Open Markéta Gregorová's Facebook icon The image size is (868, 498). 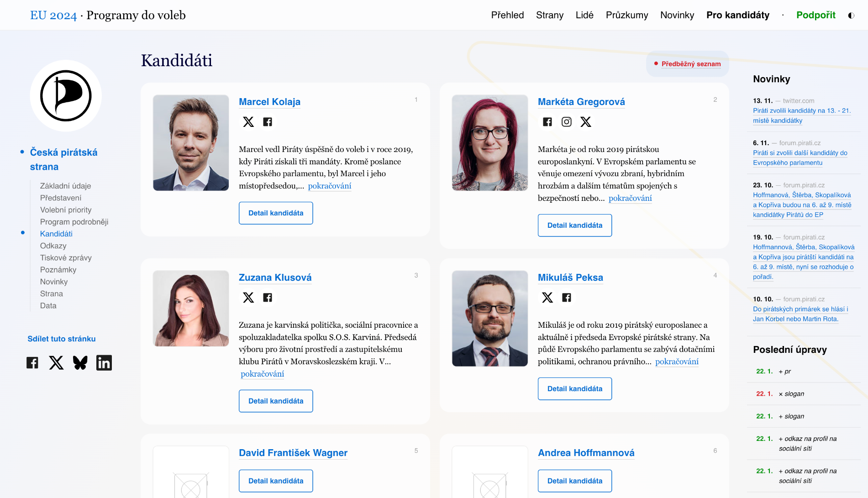(x=547, y=122)
